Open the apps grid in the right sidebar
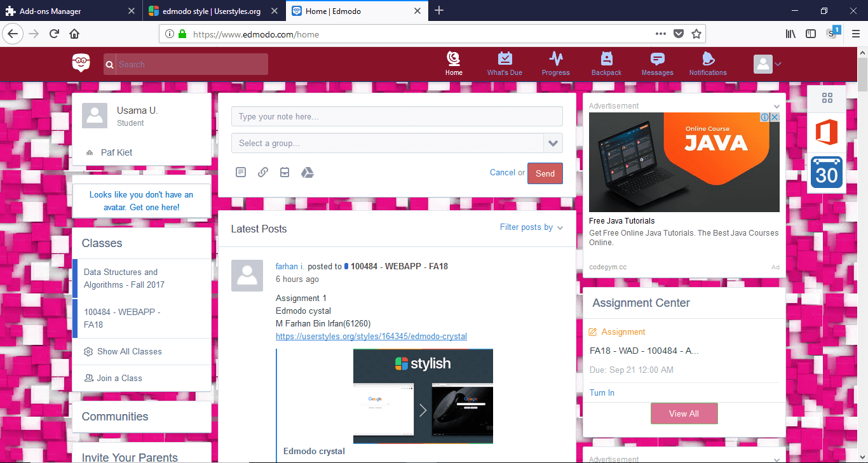Screen dimensions: 868x463 click(827, 98)
